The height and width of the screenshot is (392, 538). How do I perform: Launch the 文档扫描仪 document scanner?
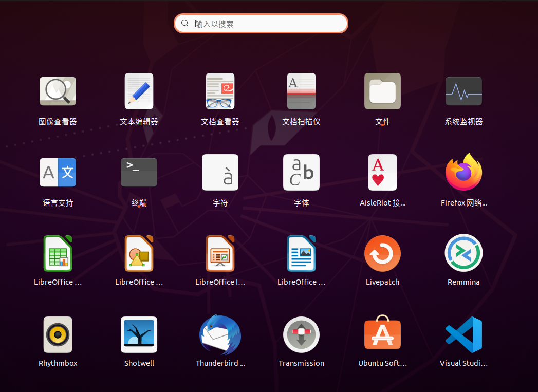(301, 91)
